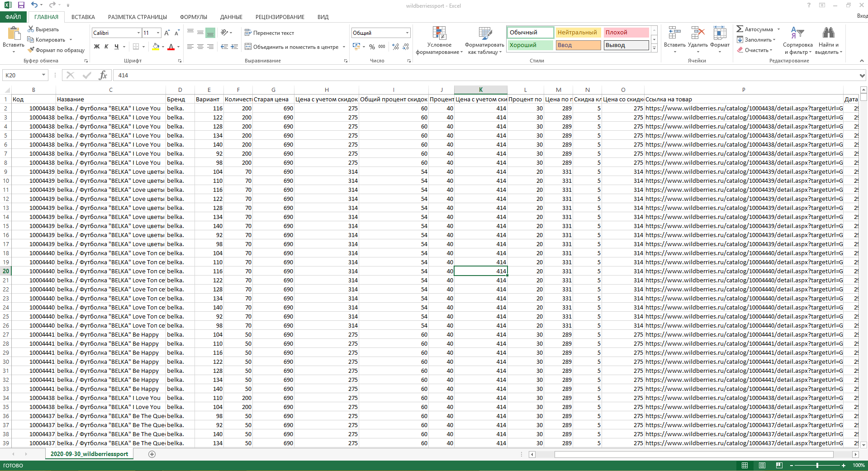Increase font size with the large A icon
The height and width of the screenshot is (471, 868).
[167, 33]
